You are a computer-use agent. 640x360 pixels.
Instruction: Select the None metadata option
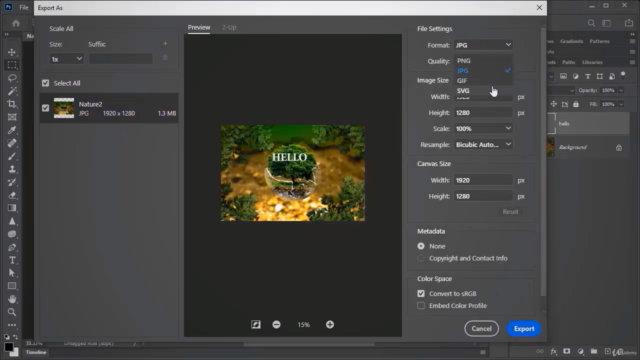coord(421,246)
